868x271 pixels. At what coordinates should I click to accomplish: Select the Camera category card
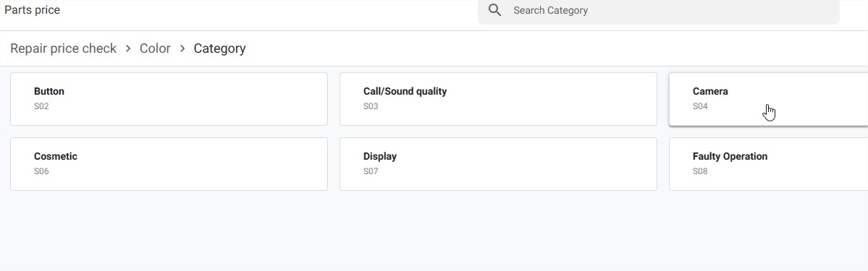(x=768, y=99)
